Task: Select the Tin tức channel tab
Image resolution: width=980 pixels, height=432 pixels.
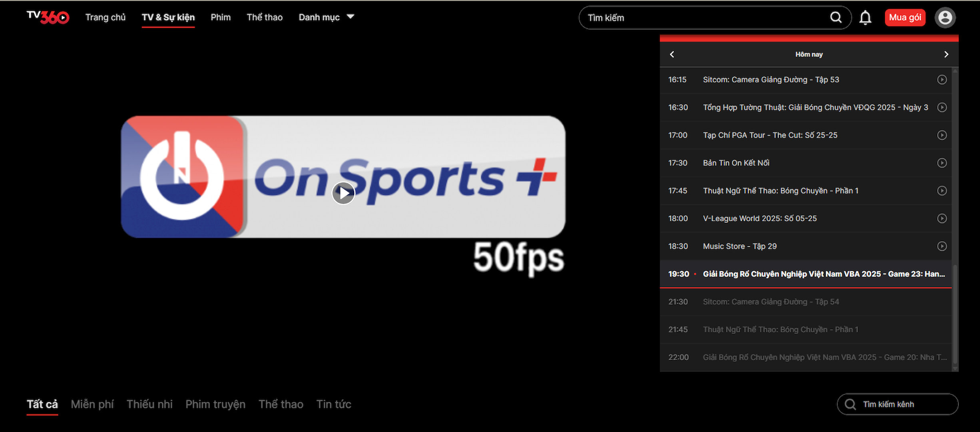Action: pyautogui.click(x=334, y=404)
